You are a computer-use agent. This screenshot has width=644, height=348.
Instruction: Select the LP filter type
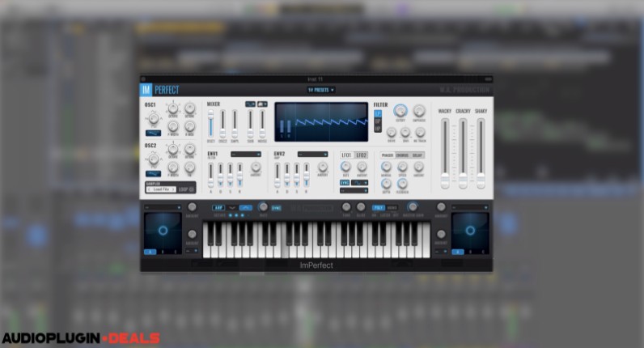(378, 114)
